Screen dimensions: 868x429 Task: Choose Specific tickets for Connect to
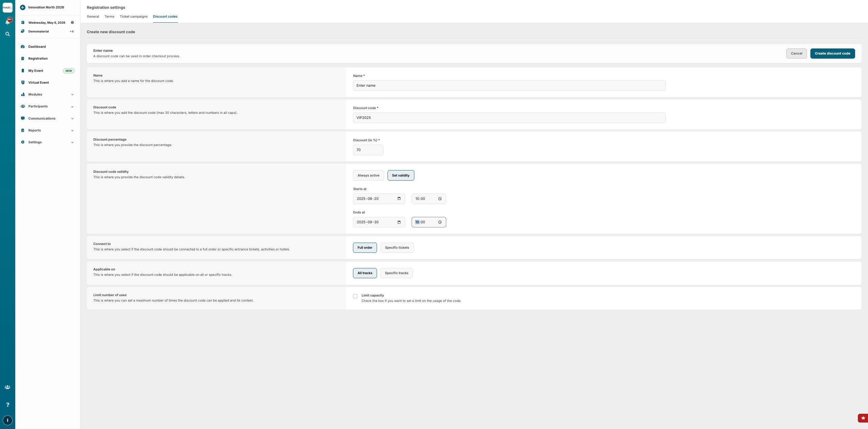(397, 248)
